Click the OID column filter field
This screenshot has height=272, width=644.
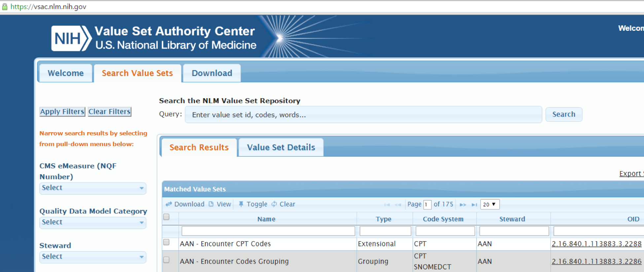[598, 231]
